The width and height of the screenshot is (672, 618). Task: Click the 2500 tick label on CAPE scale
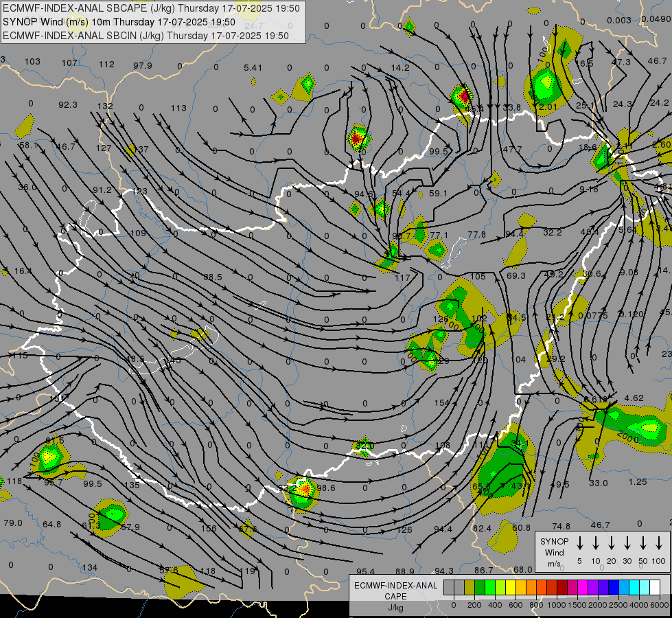coord(618,605)
